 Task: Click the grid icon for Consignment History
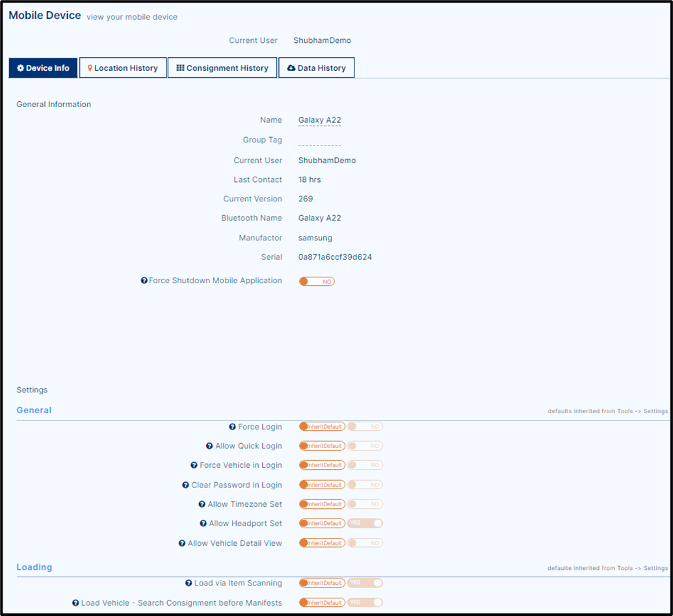pyautogui.click(x=180, y=68)
